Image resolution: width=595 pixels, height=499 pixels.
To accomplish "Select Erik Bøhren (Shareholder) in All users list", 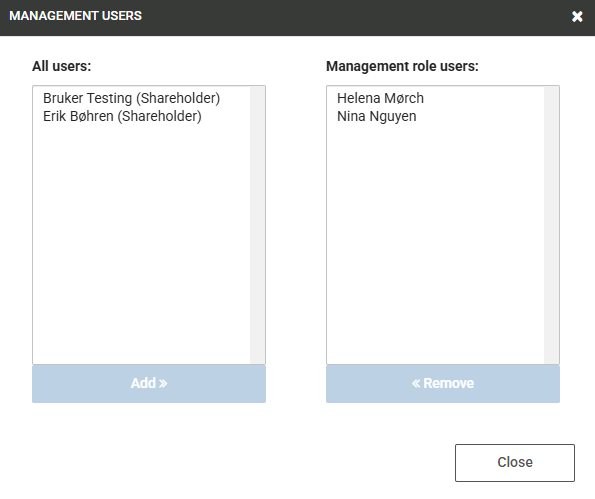I will pos(122,116).
